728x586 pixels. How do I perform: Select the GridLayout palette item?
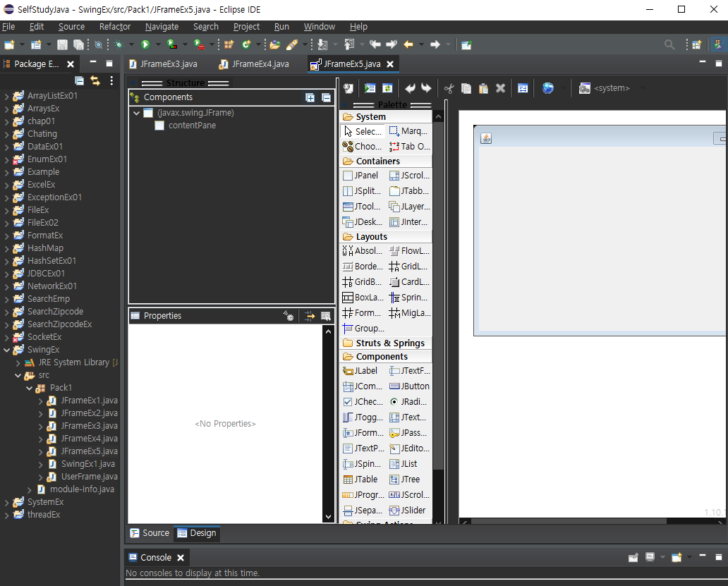[409, 267]
